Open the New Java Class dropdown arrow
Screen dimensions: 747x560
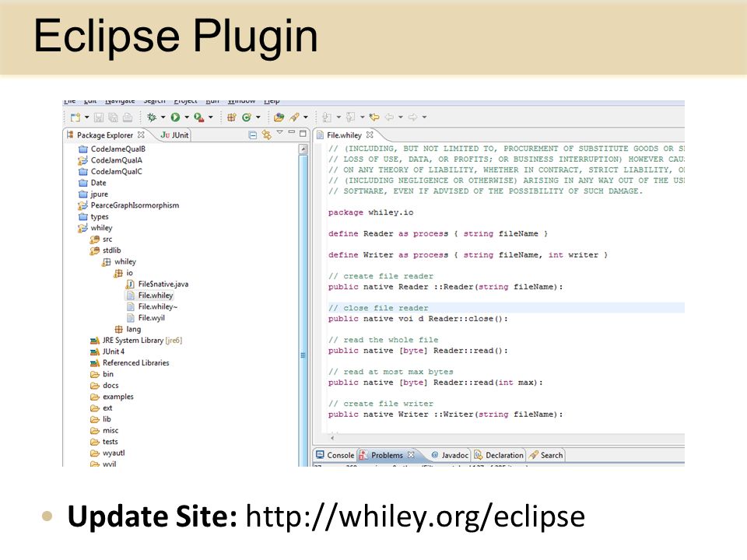pyautogui.click(x=258, y=117)
